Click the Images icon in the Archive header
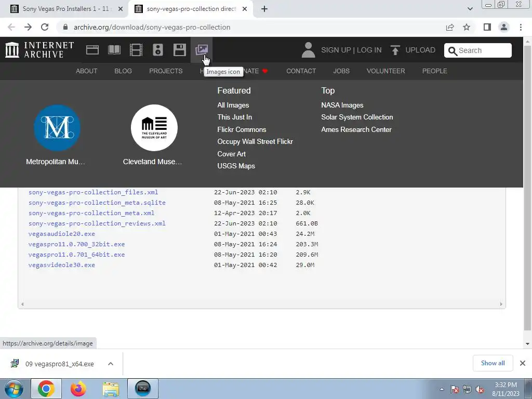This screenshot has width=532, height=399. tap(202, 50)
